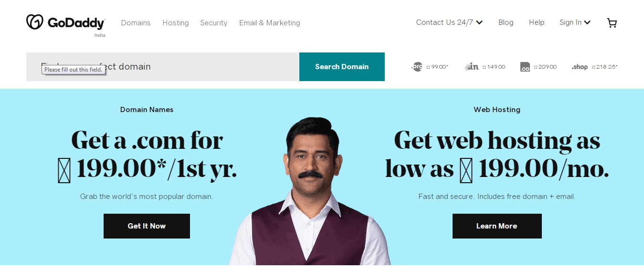644x270 pixels.
Task: Click the Domain Names heading
Action: (147, 110)
